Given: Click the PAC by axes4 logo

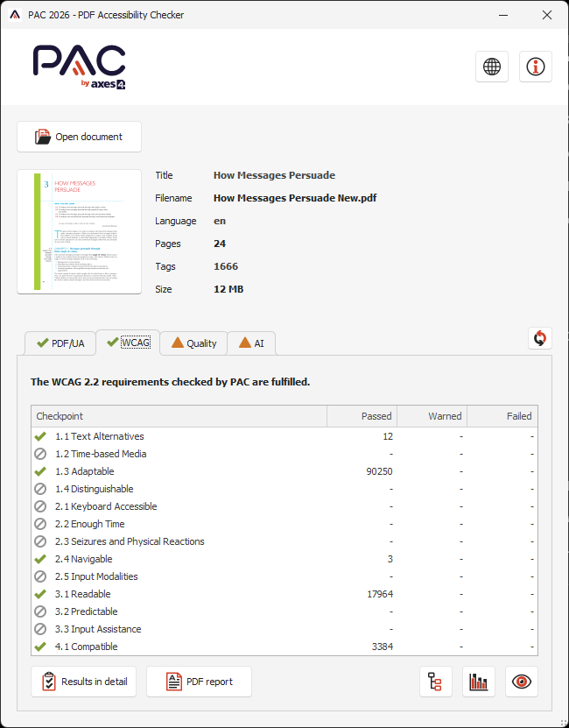Looking at the screenshot, I should point(80,67).
